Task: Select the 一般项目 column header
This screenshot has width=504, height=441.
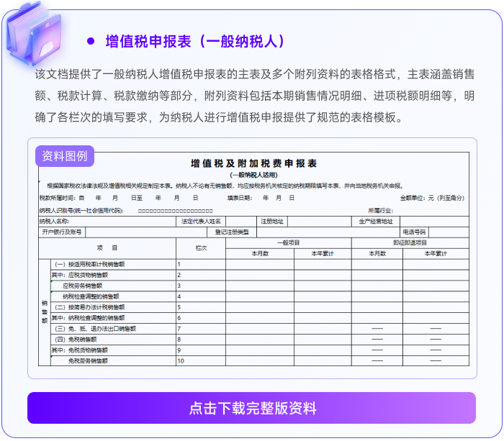Action: pos(288,243)
